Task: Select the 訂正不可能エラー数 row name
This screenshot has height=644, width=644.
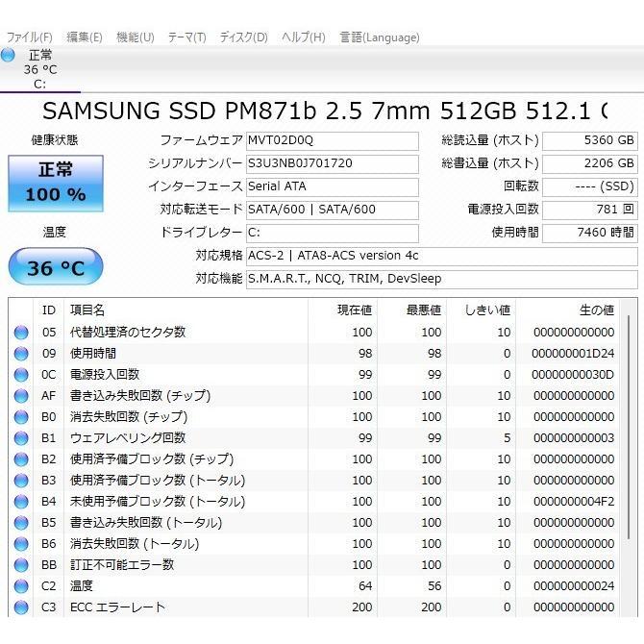Action: pos(122,565)
